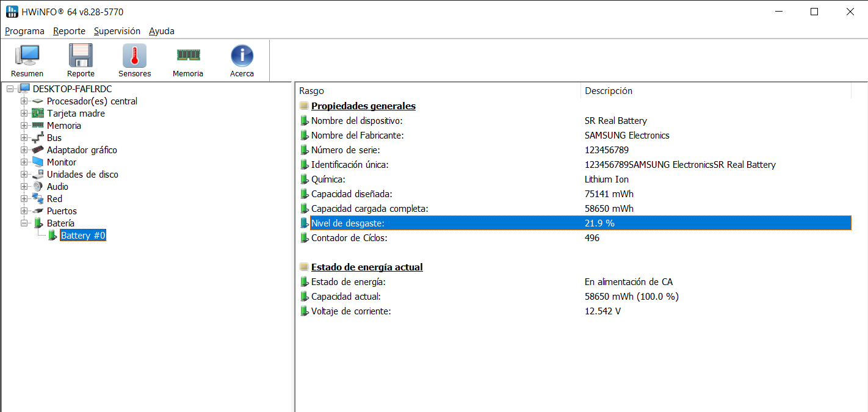Select the Monitor icon in the tree

coord(38,162)
